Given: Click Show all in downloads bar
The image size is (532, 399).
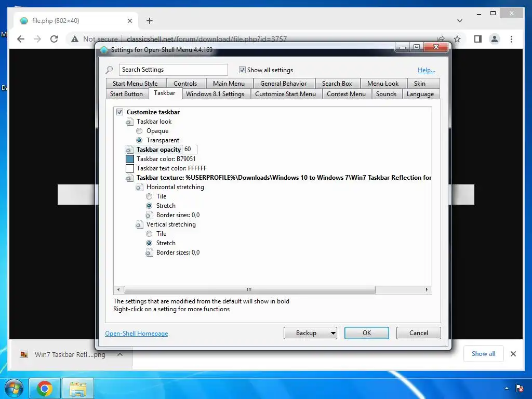Looking at the screenshot, I should 484,354.
